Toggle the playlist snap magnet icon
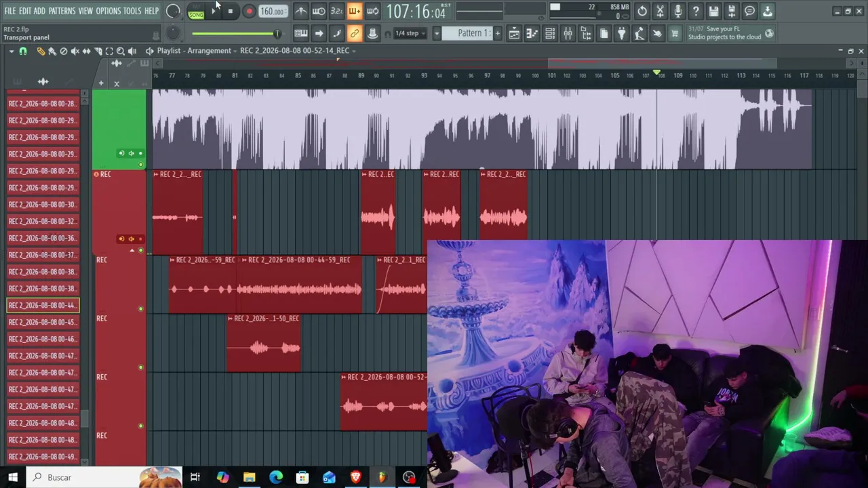The image size is (868, 488). [23, 51]
